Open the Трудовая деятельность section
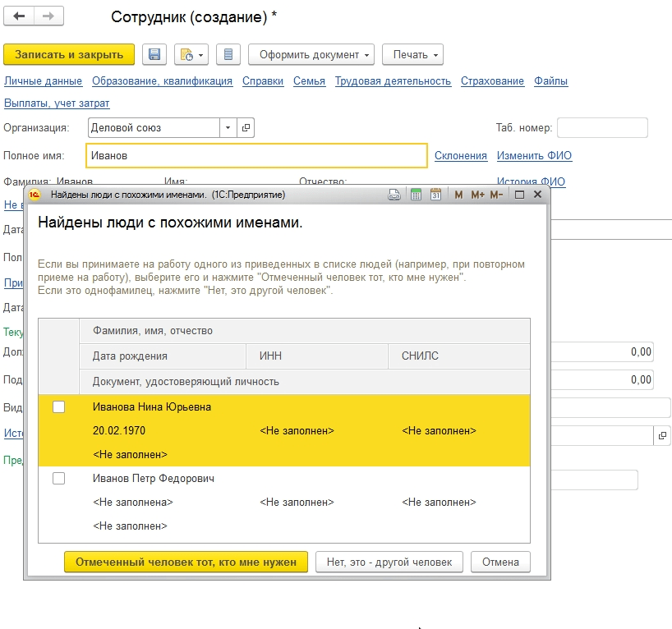 (393, 81)
